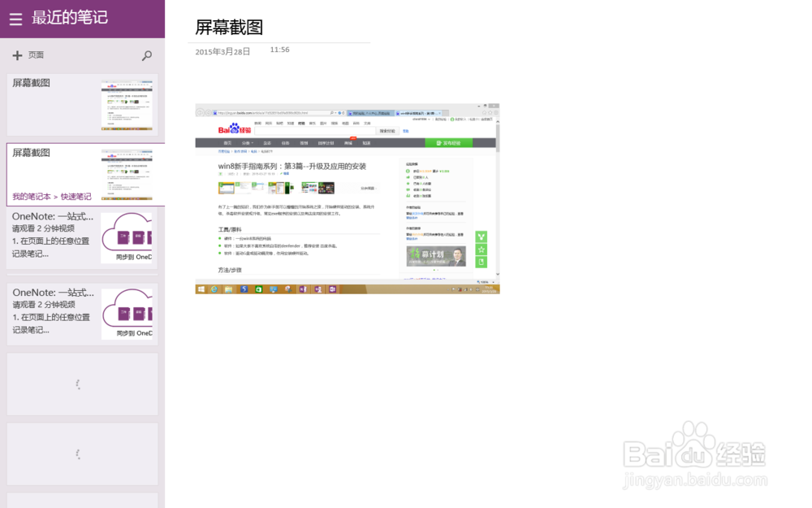
Task: Follow the 我的笔记本 > 快速笔记 location link
Action: pos(52,197)
